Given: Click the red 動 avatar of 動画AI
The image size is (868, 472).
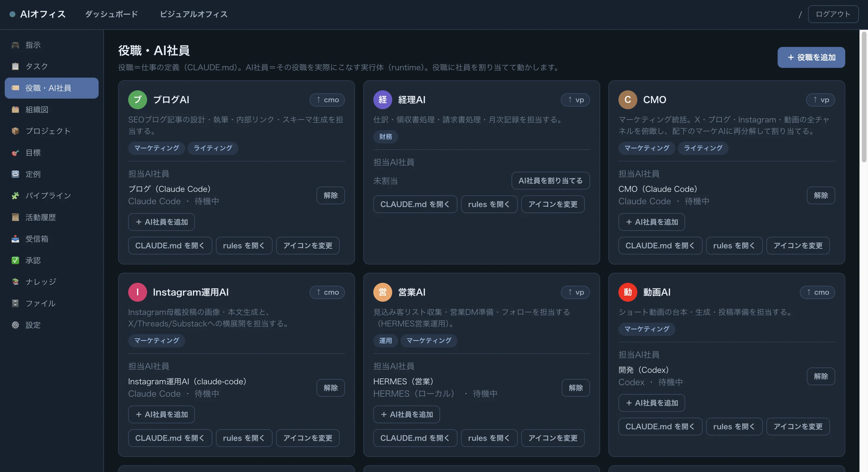Looking at the screenshot, I should [x=627, y=292].
